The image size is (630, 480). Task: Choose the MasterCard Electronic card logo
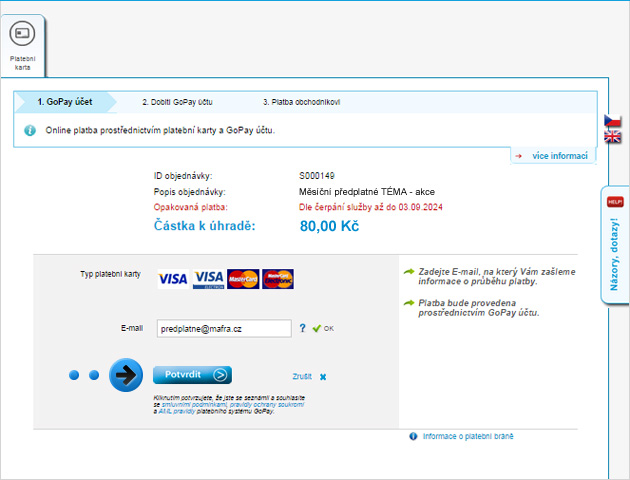278,279
